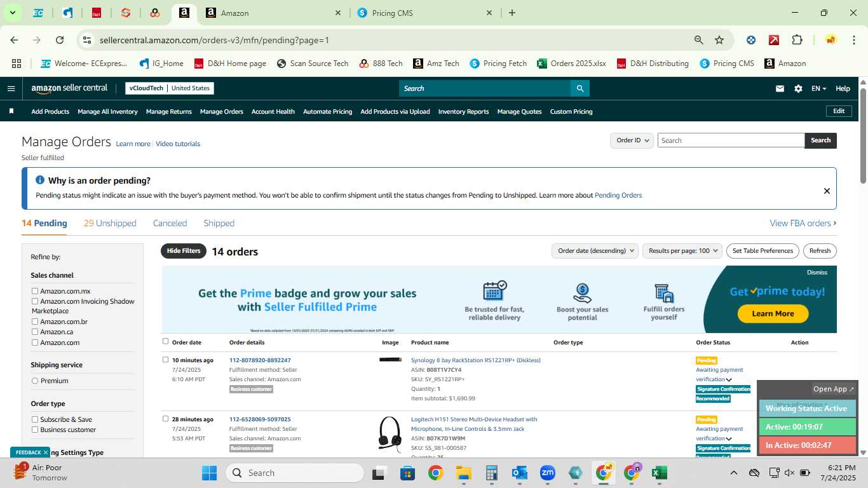The height and width of the screenshot is (488, 868).
Task: Click the D&H Home page bookmark
Action: pos(230,64)
